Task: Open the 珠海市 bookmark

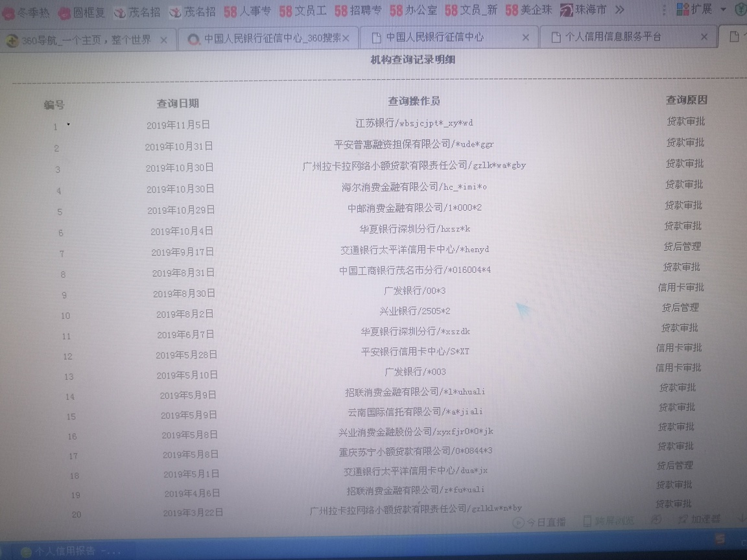Action: [583, 10]
